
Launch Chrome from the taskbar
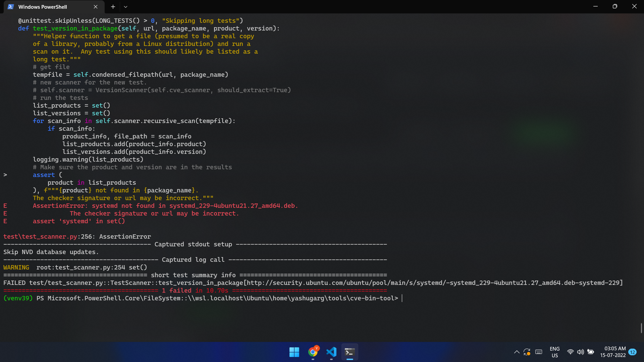tap(313, 352)
